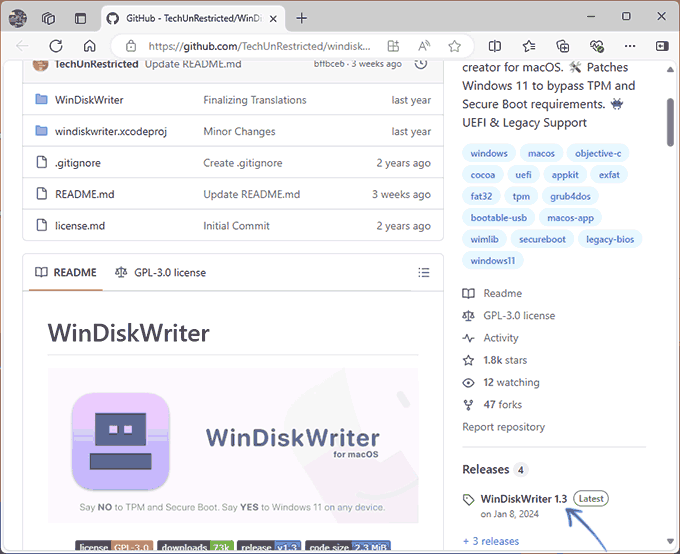
Task: Add this page to favorites
Action: pyautogui.click(x=454, y=46)
